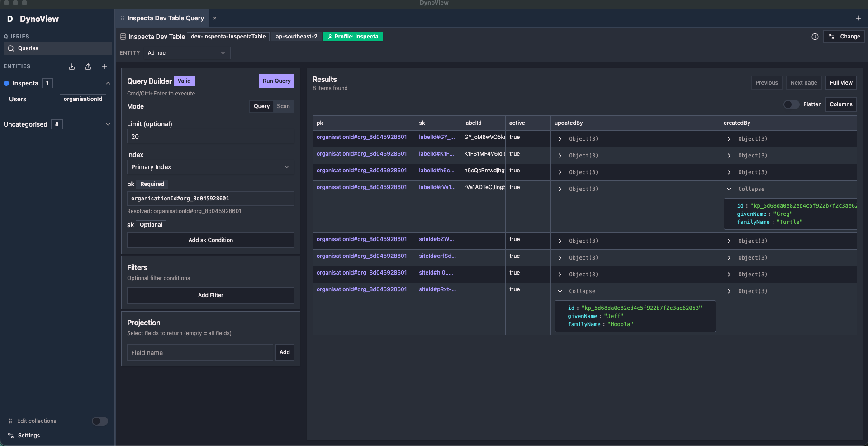Open the table info icon near Change
868x446 pixels.
point(815,37)
